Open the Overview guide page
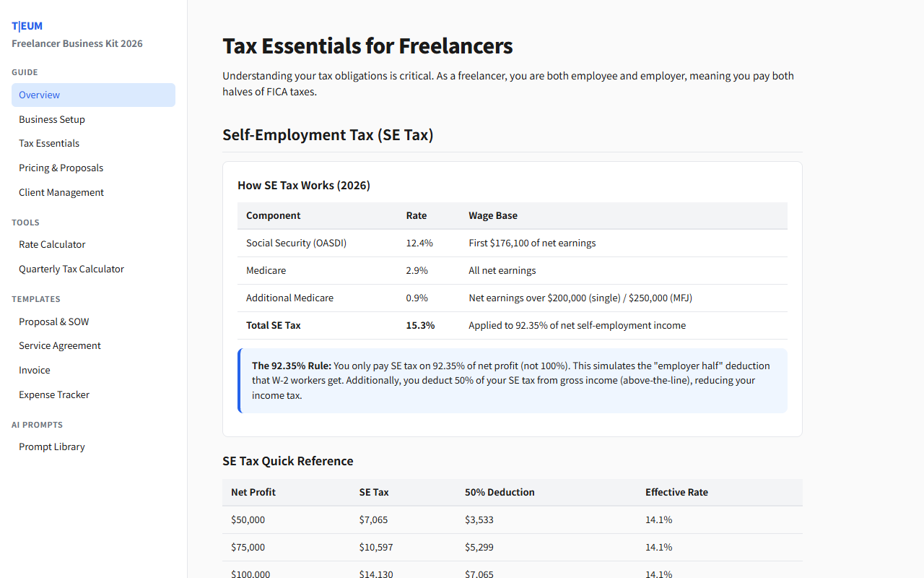 click(39, 95)
